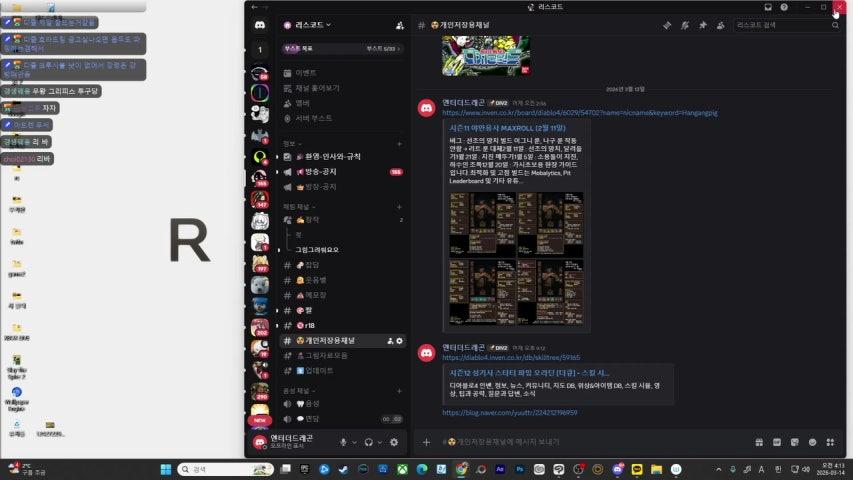Open the invite people icon beside server name
Image resolution: width=853 pixels, height=480 pixels.
[400, 25]
